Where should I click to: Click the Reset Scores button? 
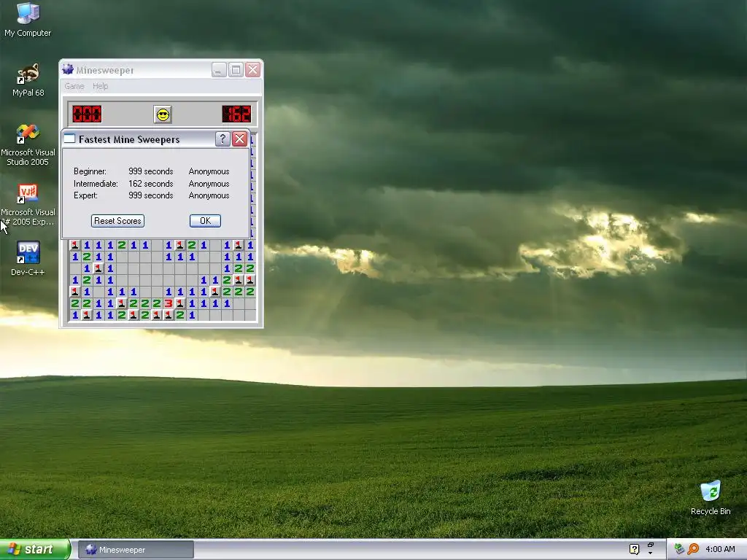117,221
